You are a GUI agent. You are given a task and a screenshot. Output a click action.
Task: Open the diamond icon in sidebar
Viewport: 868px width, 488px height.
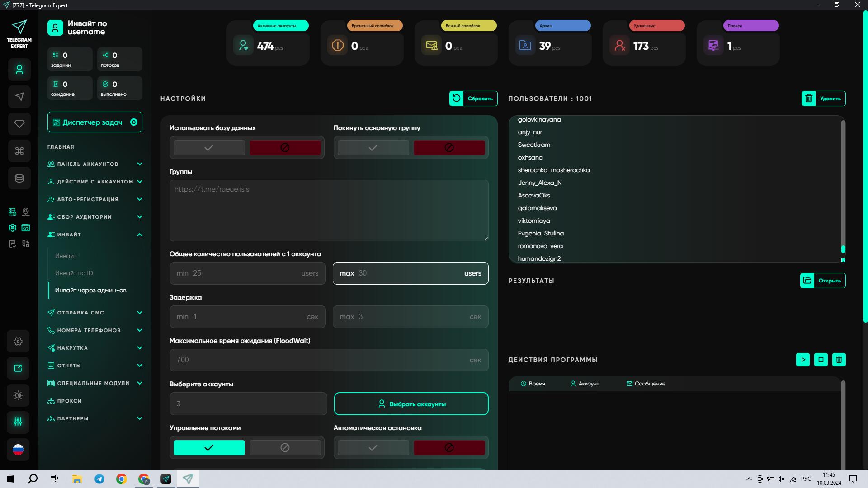coord(19,124)
